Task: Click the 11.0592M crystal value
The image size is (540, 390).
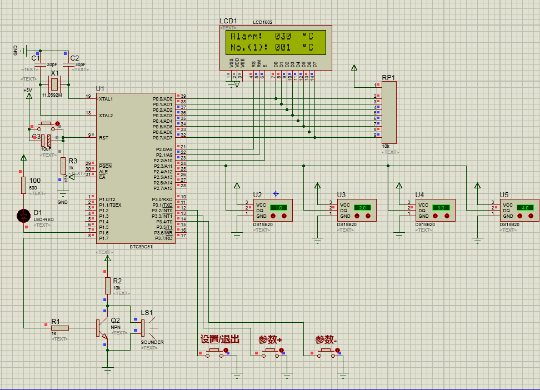Action: [52, 95]
